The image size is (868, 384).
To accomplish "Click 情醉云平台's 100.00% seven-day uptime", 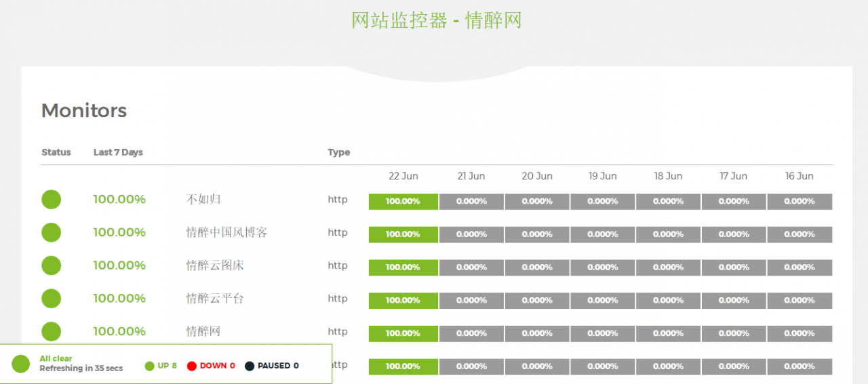I will point(119,298).
